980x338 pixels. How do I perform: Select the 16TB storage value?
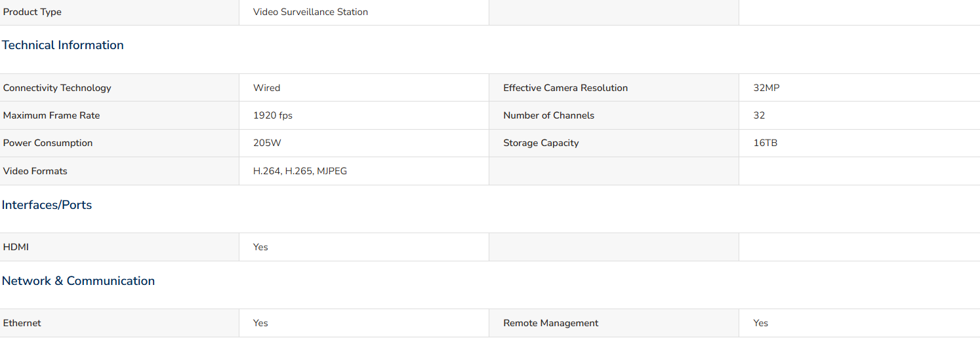[x=766, y=143]
